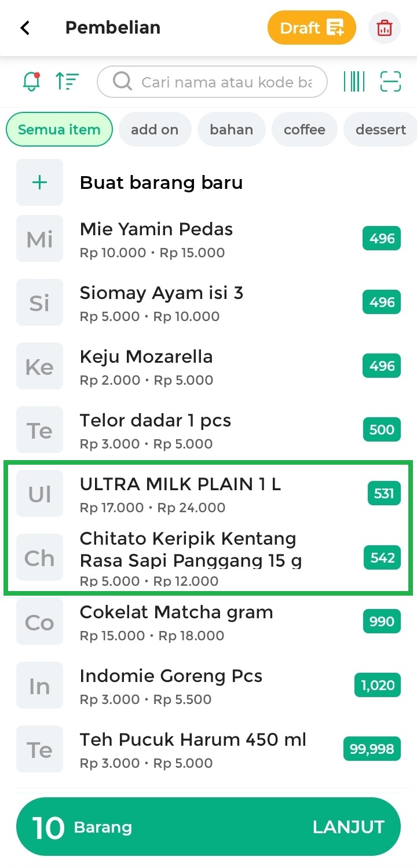The image size is (417, 868).
Task: Show the coffee category items
Action: 304,129
